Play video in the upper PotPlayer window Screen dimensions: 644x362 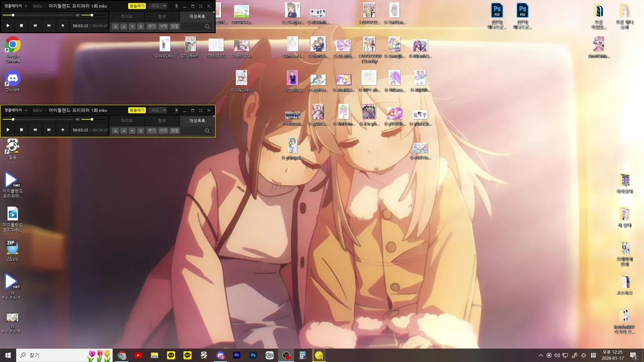8,26
